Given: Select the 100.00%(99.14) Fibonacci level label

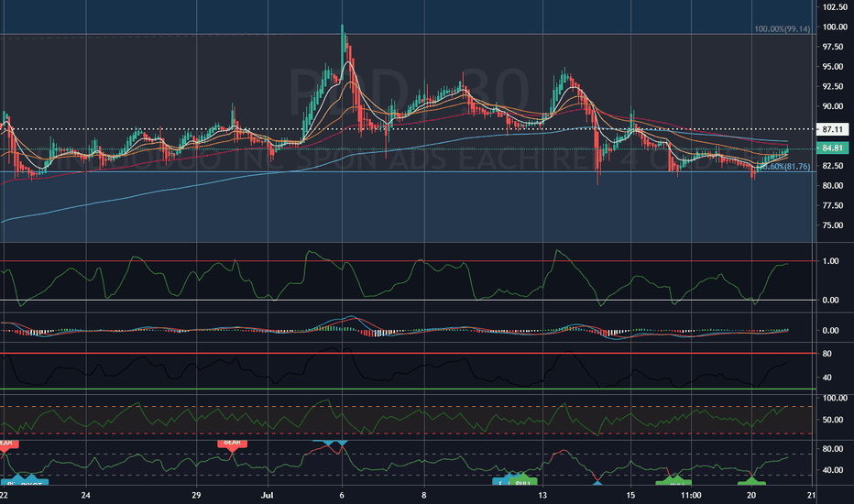Looking at the screenshot, I should coord(783,29).
